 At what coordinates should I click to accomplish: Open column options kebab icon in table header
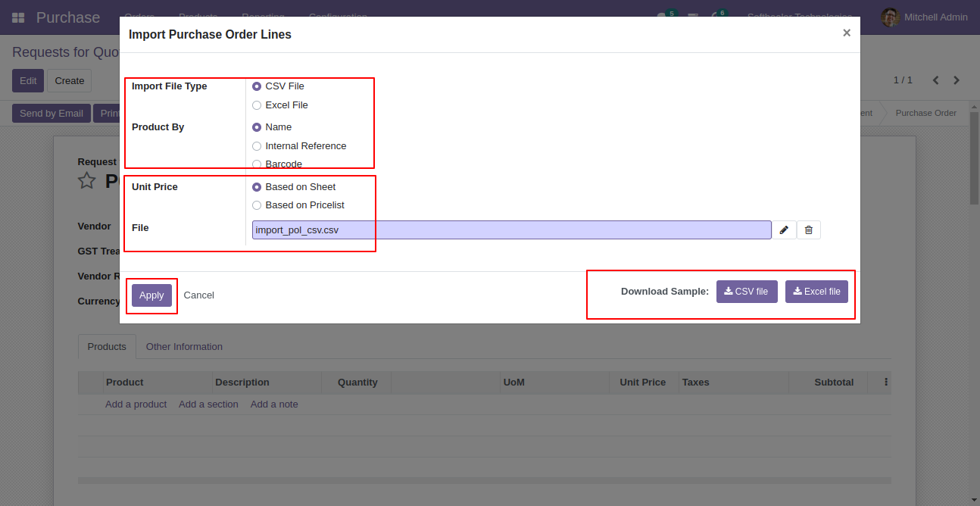click(885, 383)
